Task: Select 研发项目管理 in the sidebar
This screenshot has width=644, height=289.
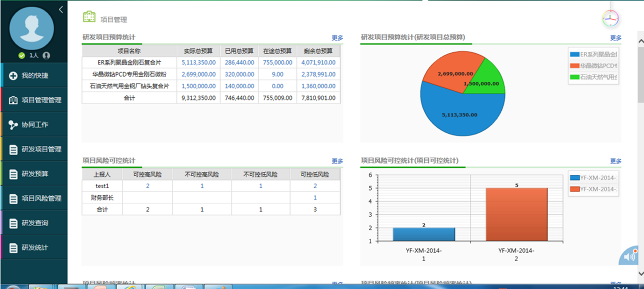Action: (41, 149)
